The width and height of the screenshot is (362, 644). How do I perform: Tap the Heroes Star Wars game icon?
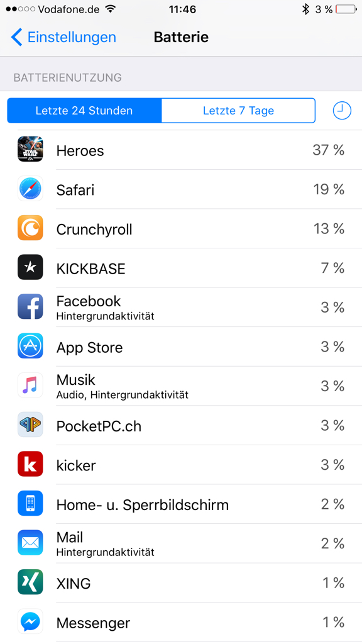[30, 149]
